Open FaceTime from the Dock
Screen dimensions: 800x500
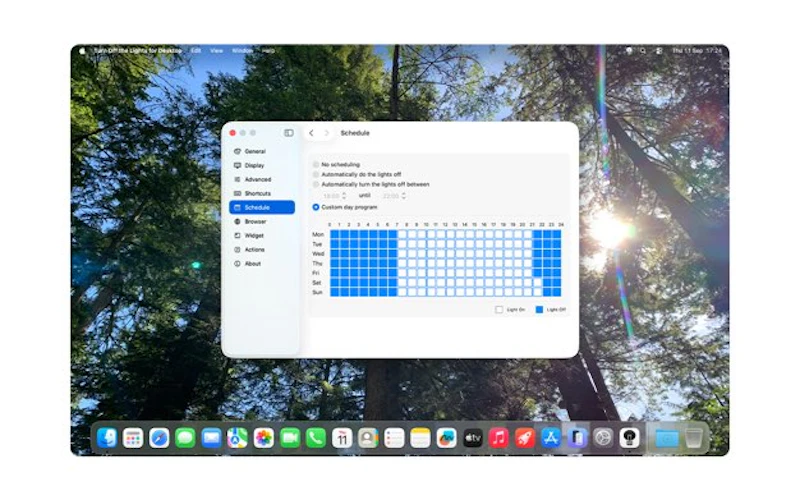pos(290,438)
